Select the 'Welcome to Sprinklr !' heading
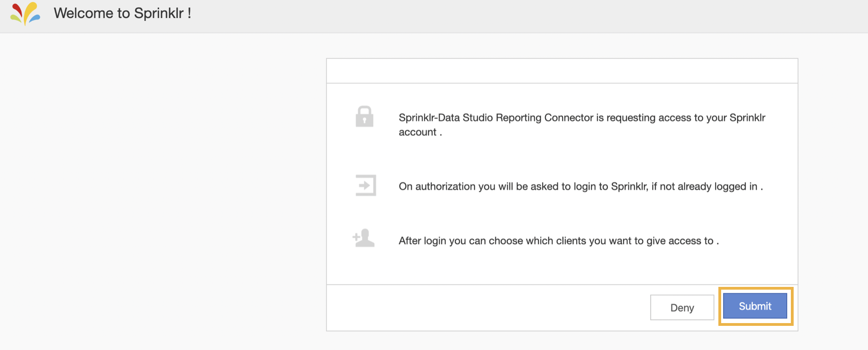The width and height of the screenshot is (868, 350). 123,13
